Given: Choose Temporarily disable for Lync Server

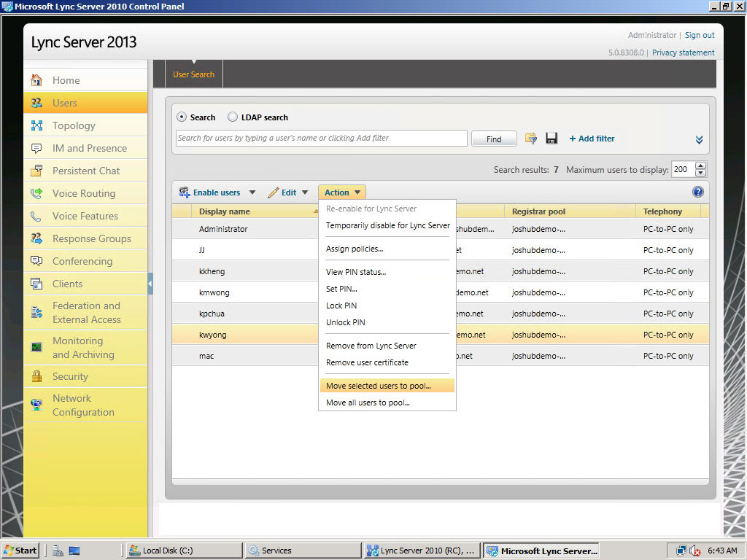Looking at the screenshot, I should 388,225.
